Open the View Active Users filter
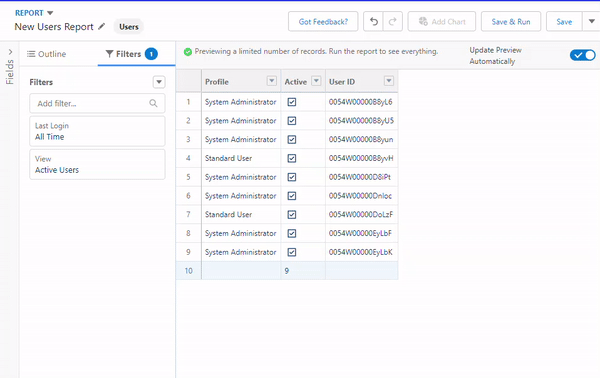 click(97, 165)
